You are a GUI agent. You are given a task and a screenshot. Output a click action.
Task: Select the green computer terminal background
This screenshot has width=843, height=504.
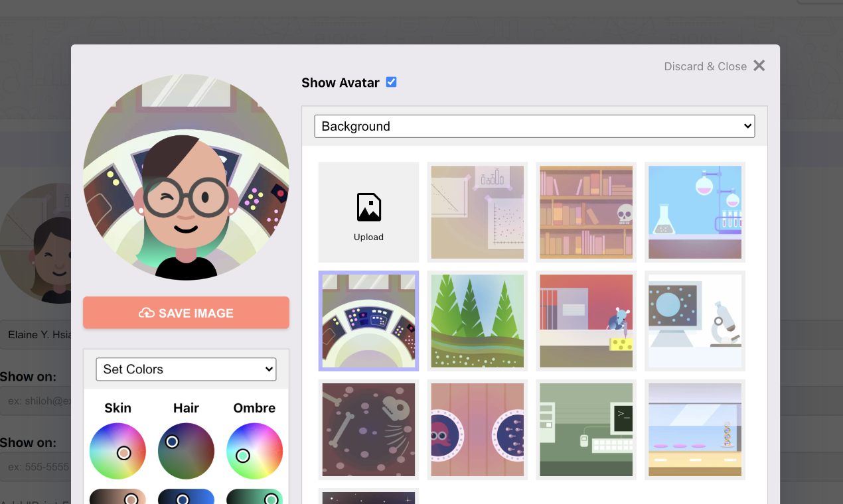pyautogui.click(x=586, y=430)
